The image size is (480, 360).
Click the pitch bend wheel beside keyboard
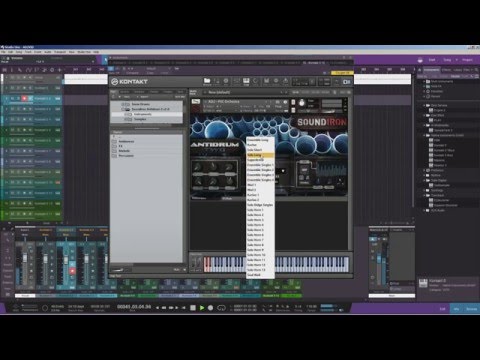pyautogui.click(x=193, y=264)
